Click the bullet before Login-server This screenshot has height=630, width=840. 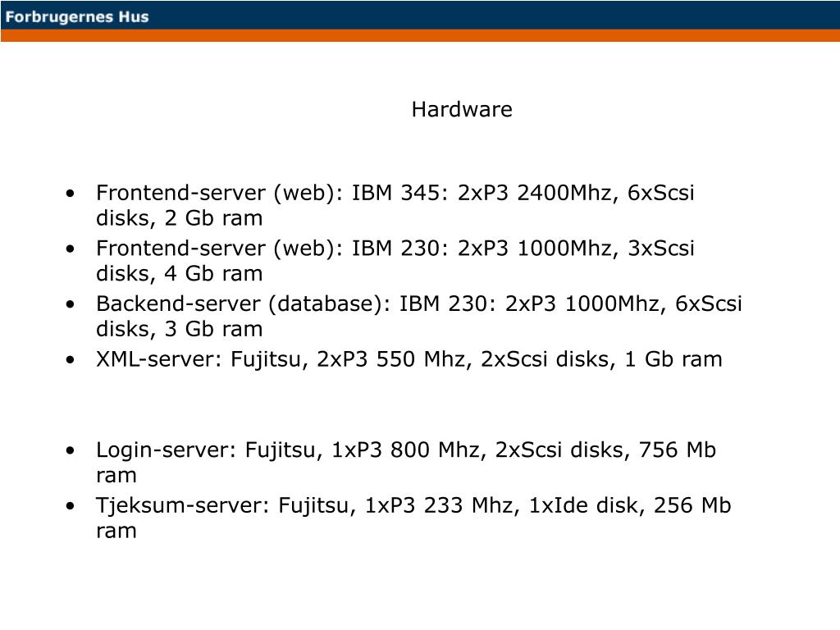[71, 450]
